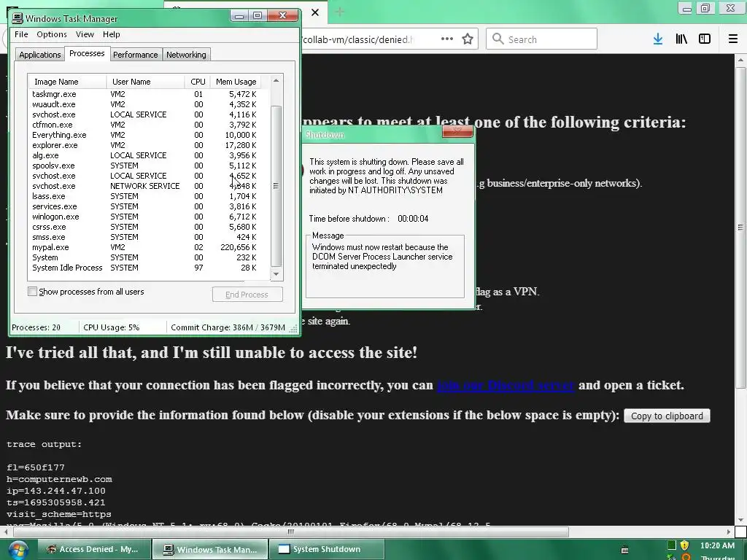Viewport: 747px width, 560px height.
Task: Sort processes by Mem Usage column
Action: click(x=236, y=82)
